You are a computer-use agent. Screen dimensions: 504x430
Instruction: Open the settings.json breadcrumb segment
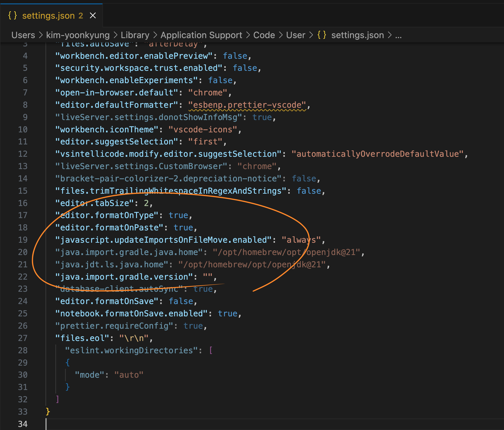point(357,35)
